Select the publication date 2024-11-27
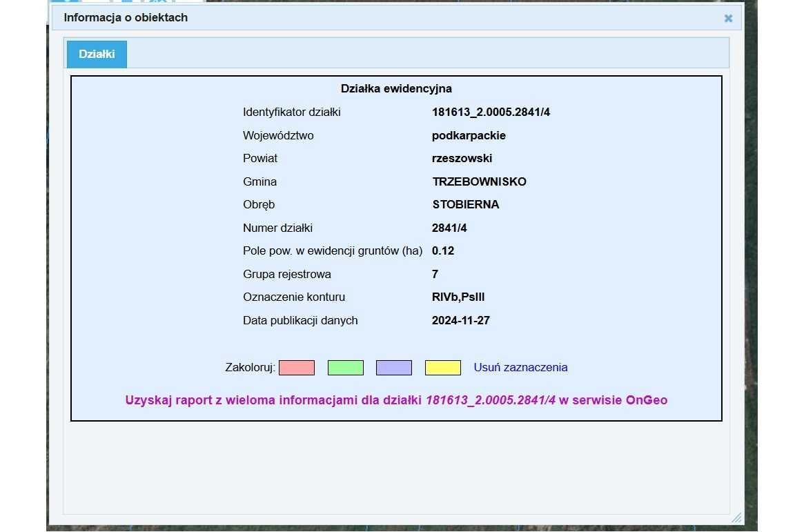The width and height of the screenshot is (795, 532). (x=460, y=321)
